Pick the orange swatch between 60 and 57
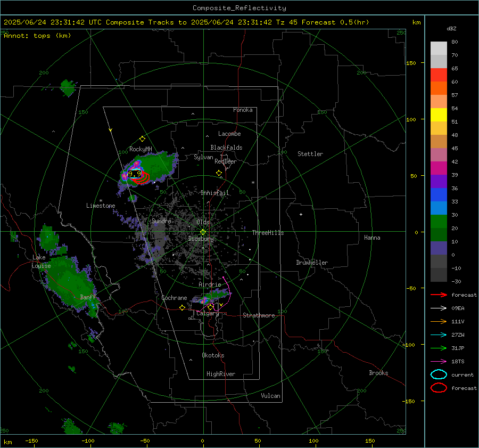The image size is (479, 448). pos(439,88)
